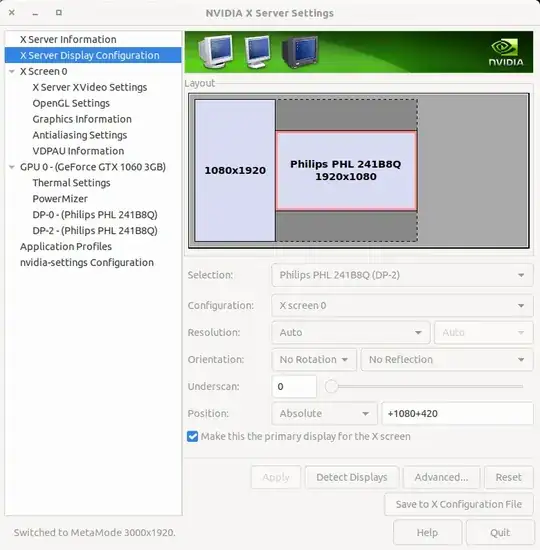
Task: Open the PowerMizer page
Action: tap(60, 199)
